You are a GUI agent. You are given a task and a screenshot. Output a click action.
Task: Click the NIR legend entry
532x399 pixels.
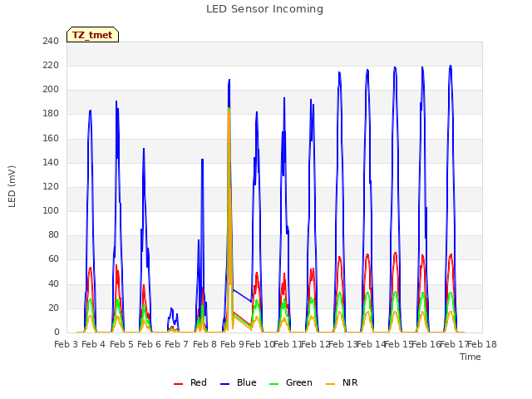tap(342, 382)
